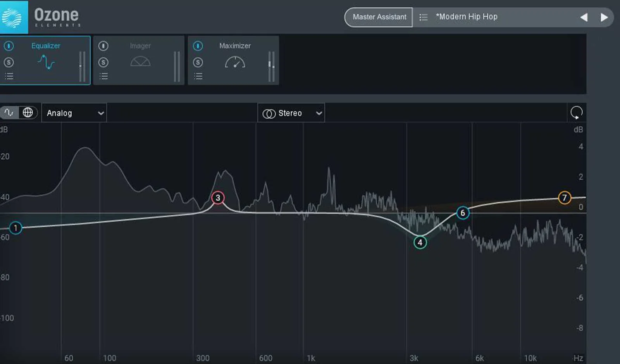
Task: Click the reset EQ circular arrow icon
Action: [x=576, y=113]
